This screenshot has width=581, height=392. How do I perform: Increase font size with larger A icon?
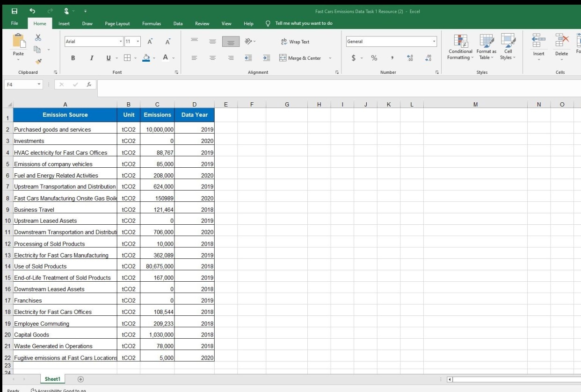pos(150,42)
